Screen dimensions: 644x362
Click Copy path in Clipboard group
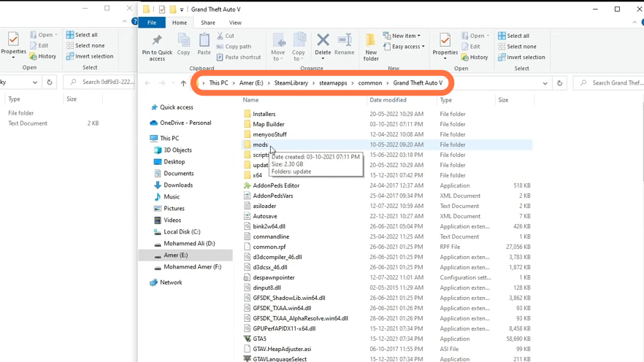(234, 47)
